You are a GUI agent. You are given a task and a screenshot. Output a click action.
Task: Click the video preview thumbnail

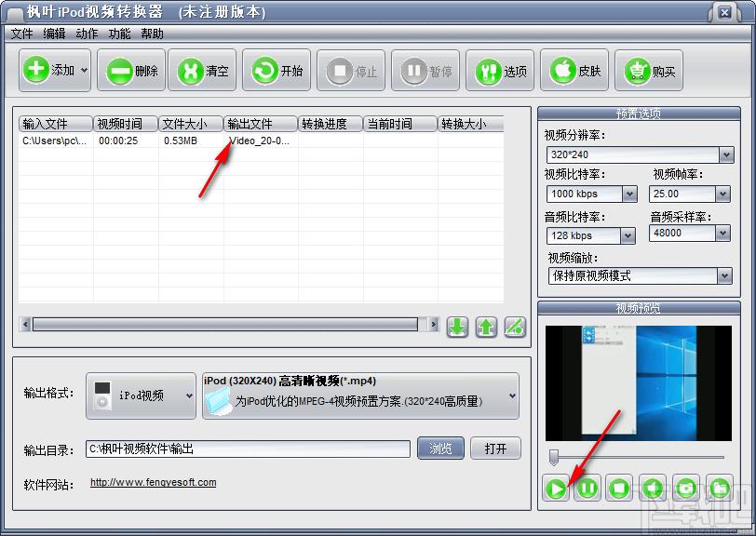coord(639,383)
